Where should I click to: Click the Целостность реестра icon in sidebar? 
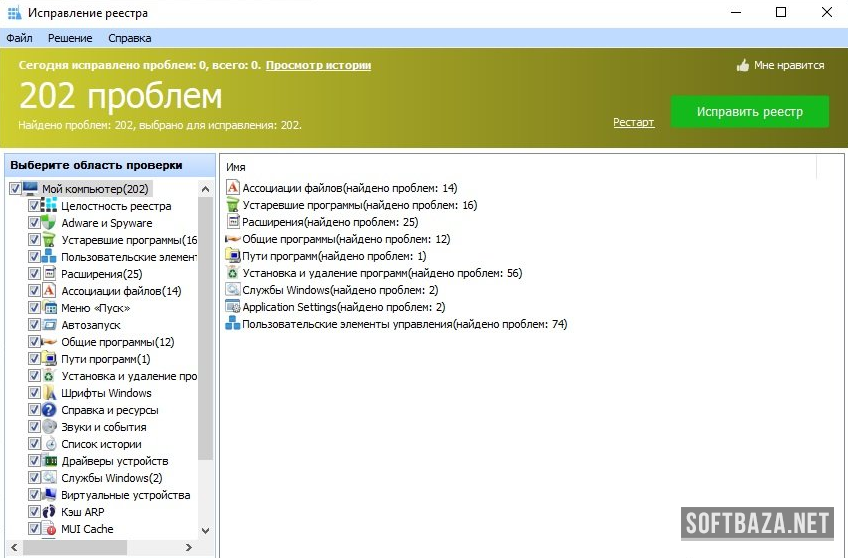[x=50, y=206]
